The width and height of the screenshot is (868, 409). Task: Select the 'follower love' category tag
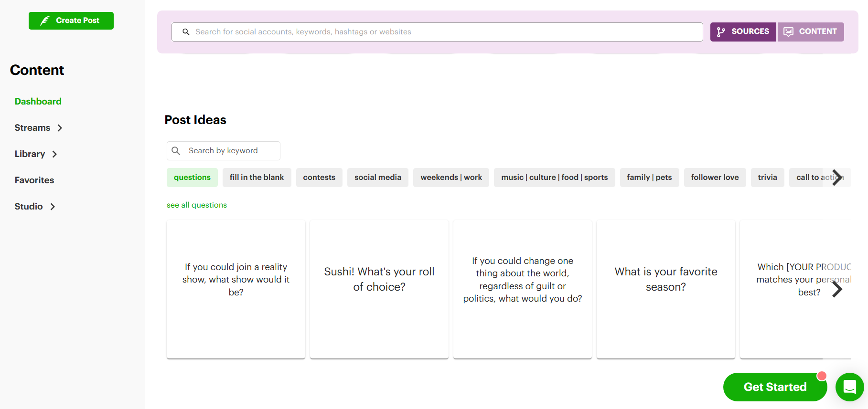coord(715,178)
